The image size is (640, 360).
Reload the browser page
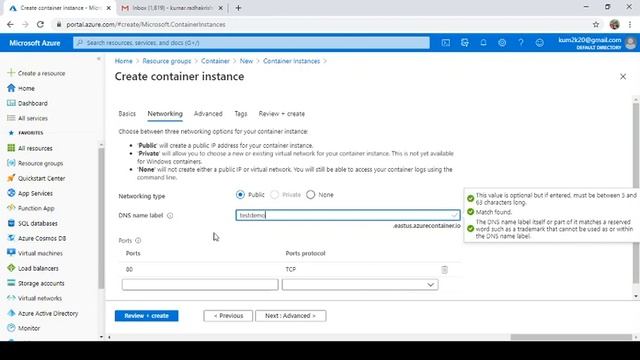point(40,24)
